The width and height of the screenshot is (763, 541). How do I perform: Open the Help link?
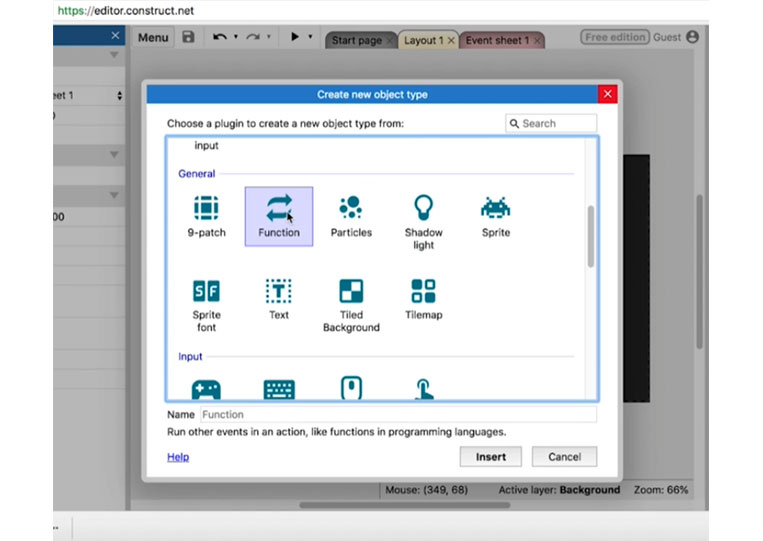pos(178,457)
